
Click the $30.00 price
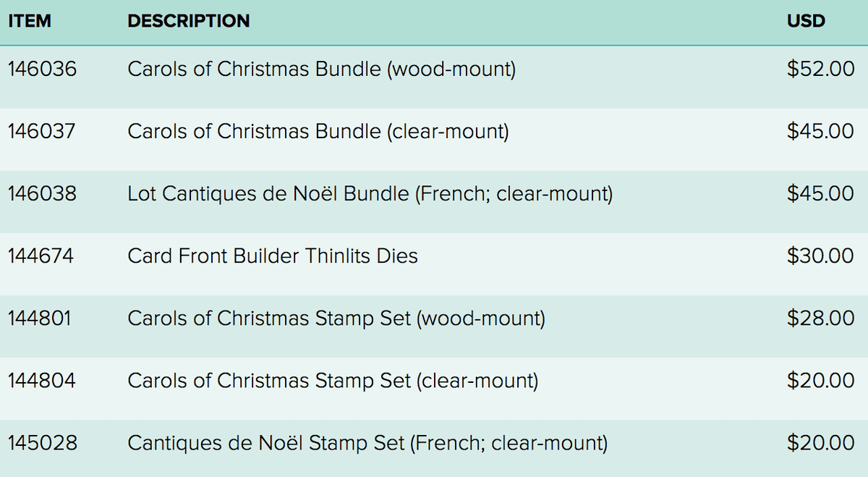pos(820,256)
